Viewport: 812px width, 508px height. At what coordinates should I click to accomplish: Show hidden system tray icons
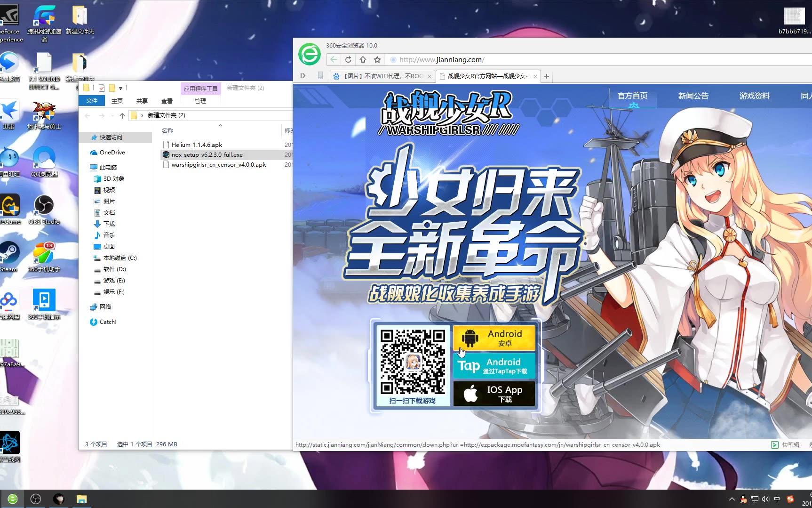732,499
